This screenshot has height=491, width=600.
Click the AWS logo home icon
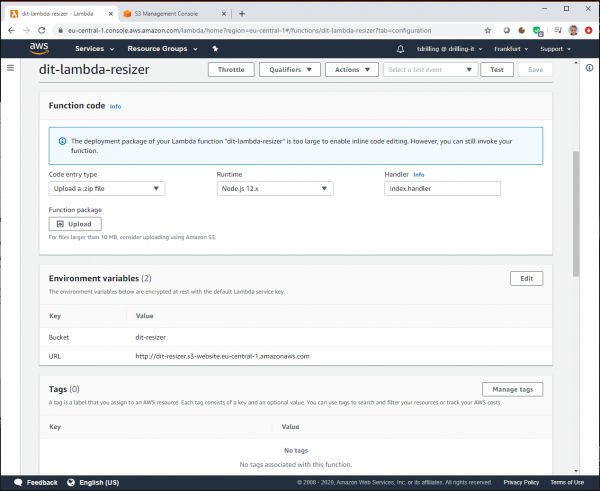[x=39, y=49]
